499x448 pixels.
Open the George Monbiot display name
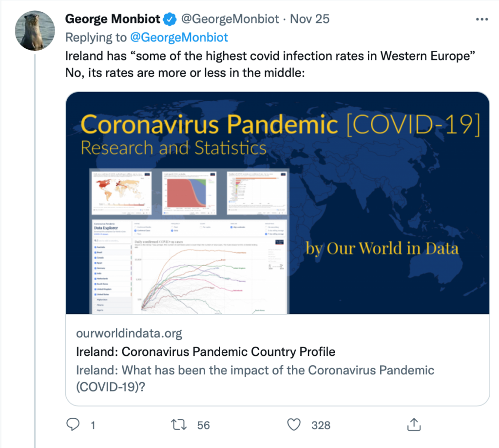[113, 19]
